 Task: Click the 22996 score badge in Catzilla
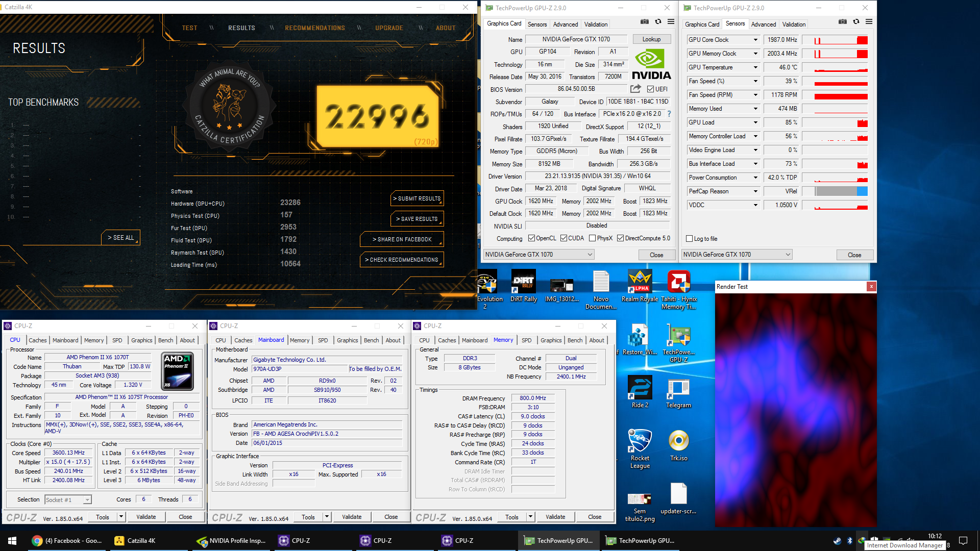(x=377, y=116)
